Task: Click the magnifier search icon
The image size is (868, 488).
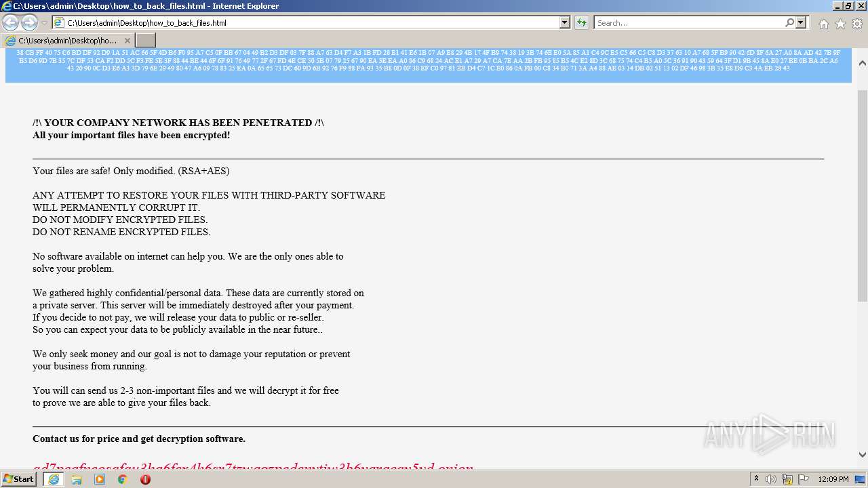Action: [789, 23]
